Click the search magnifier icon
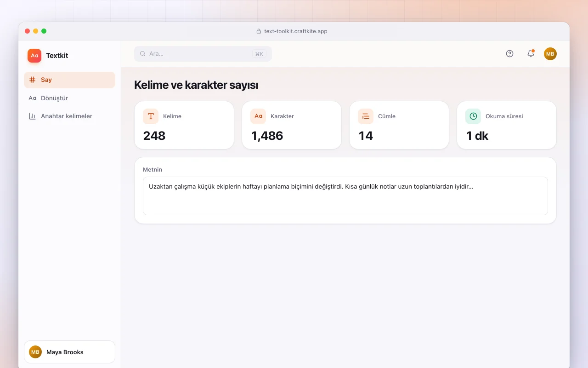This screenshot has width=588, height=368. point(143,54)
